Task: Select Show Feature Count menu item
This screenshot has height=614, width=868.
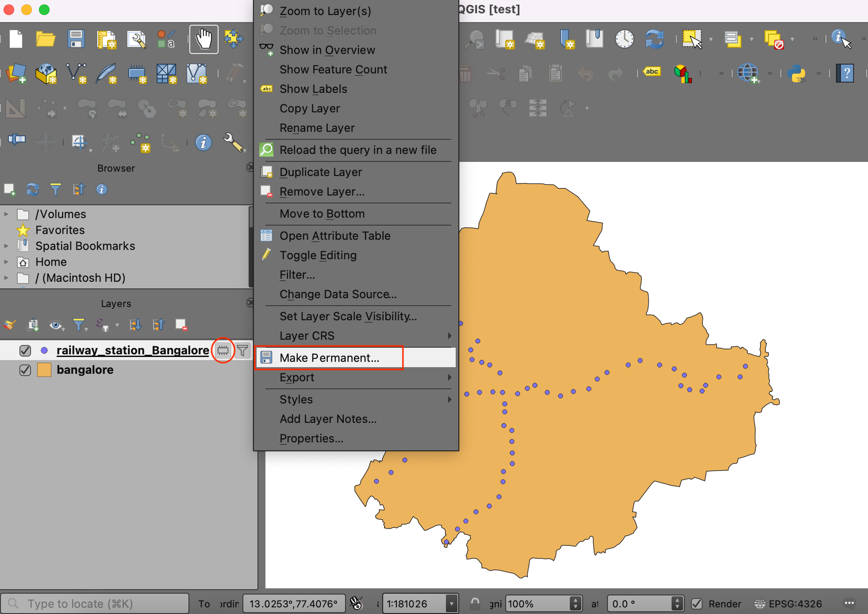Action: click(x=356, y=69)
